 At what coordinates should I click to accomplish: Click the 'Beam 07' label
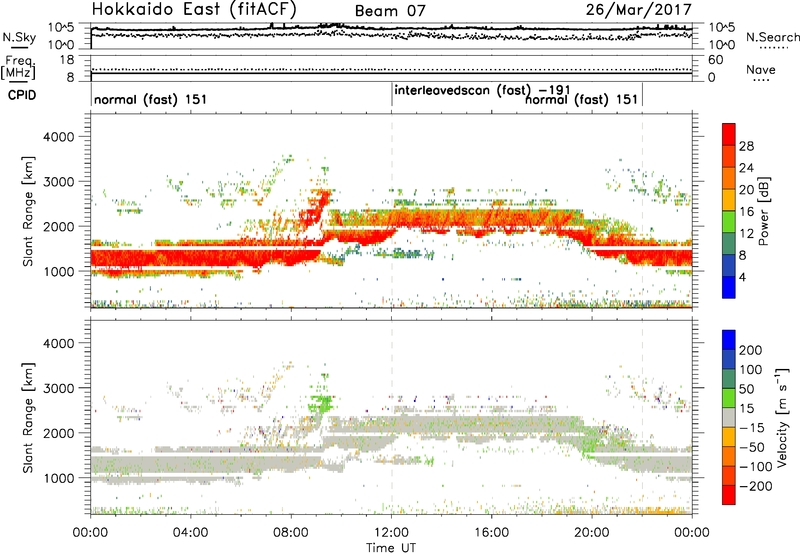[390, 11]
